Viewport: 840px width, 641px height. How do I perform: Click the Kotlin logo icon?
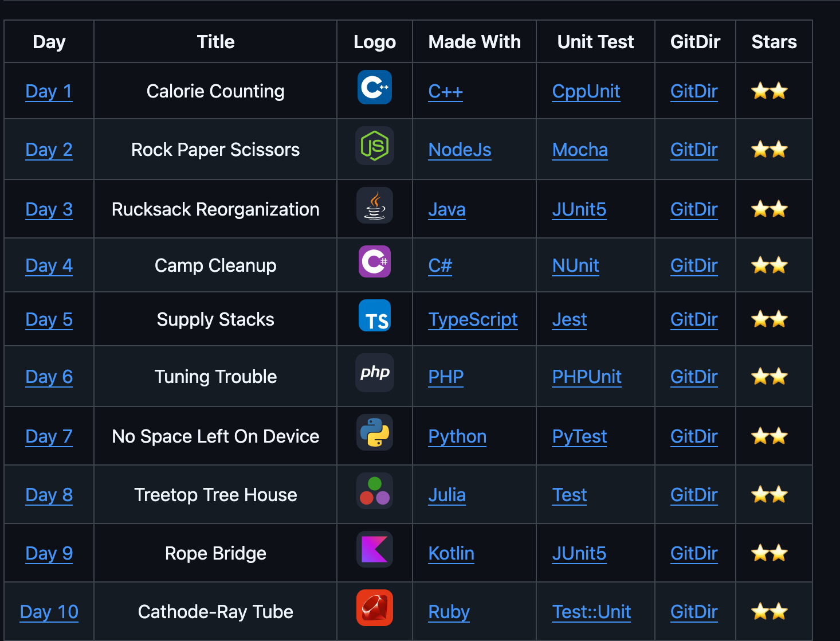point(374,550)
